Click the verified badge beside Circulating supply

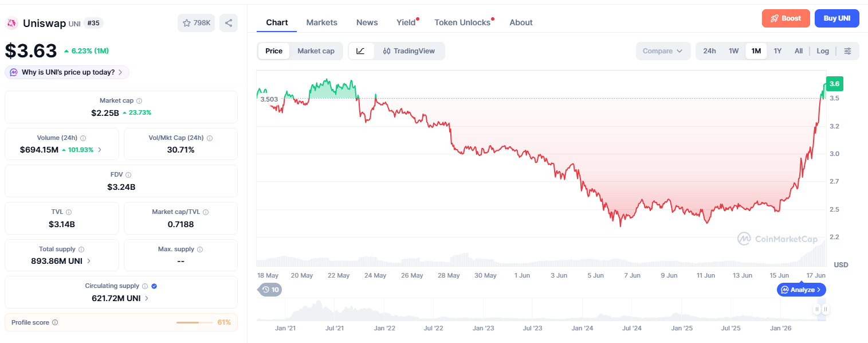(154, 286)
